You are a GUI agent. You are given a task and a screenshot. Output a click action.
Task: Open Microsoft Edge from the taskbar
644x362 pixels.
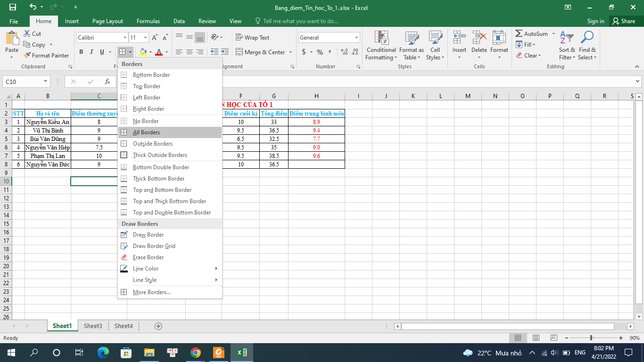tap(103, 353)
